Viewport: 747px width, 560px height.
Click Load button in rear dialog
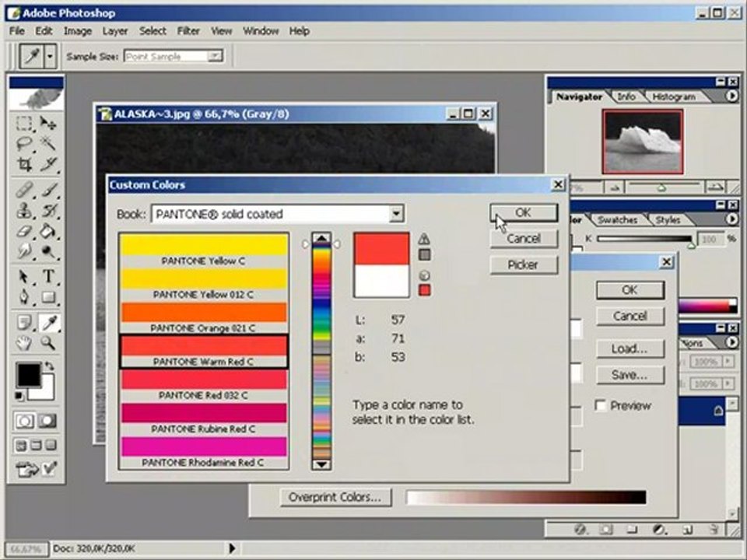630,348
